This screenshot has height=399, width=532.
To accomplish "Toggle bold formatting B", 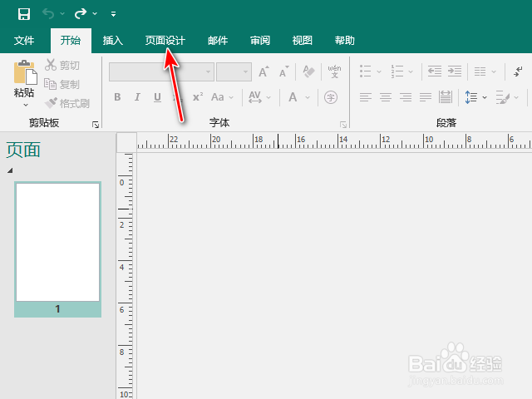I will [x=117, y=97].
